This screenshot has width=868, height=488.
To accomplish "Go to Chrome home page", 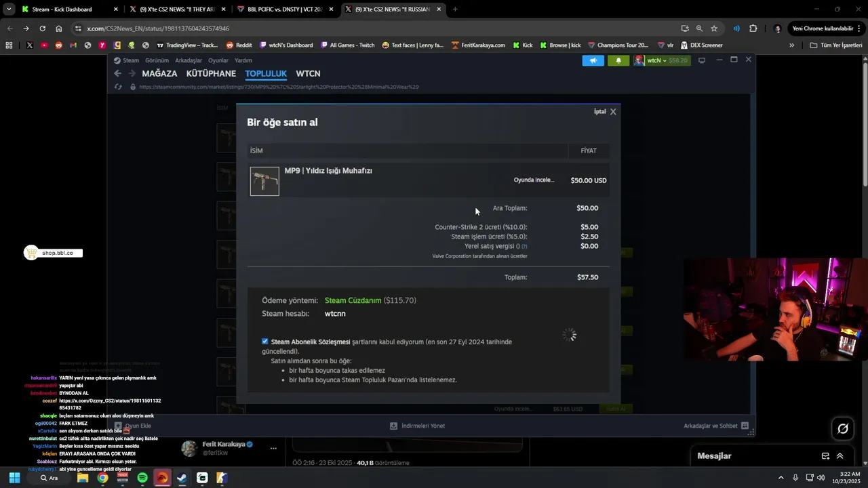I will (x=58, y=28).
